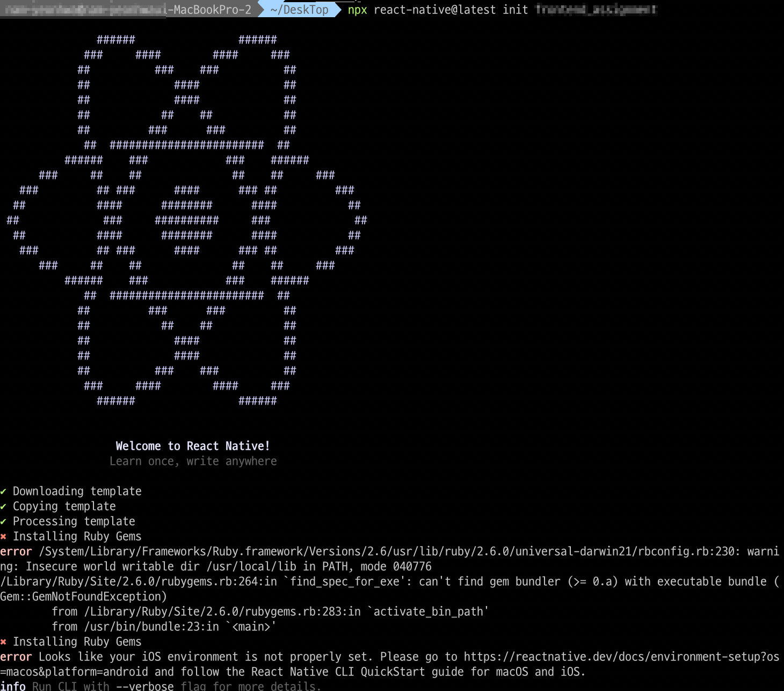This screenshot has height=691, width=784.
Task: Click the "find_spec_for_exe" method name
Action: point(344,581)
